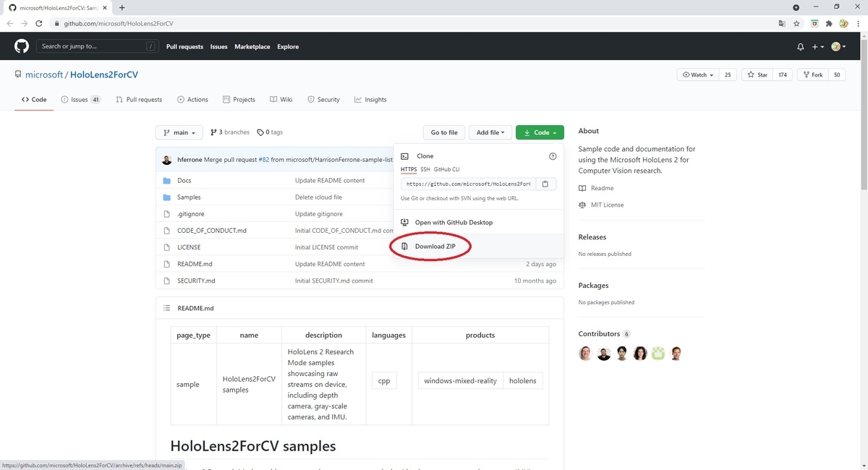Open Explore in top navigation
868x470 pixels.
pos(288,47)
